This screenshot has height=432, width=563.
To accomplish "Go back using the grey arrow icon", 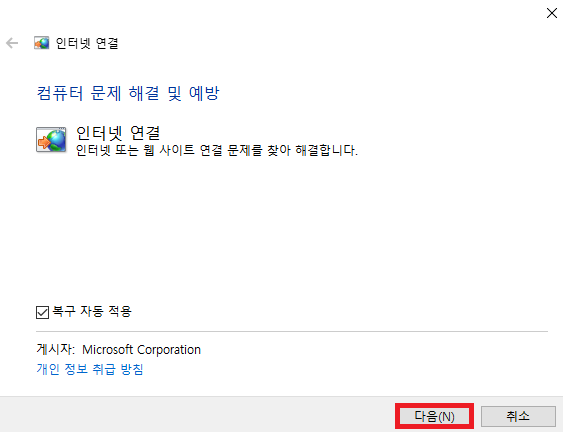I will [12, 43].
